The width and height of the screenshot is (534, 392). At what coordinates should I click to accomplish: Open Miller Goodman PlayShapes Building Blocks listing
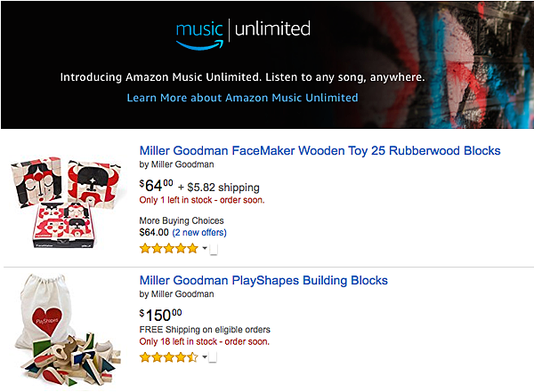[263, 280]
